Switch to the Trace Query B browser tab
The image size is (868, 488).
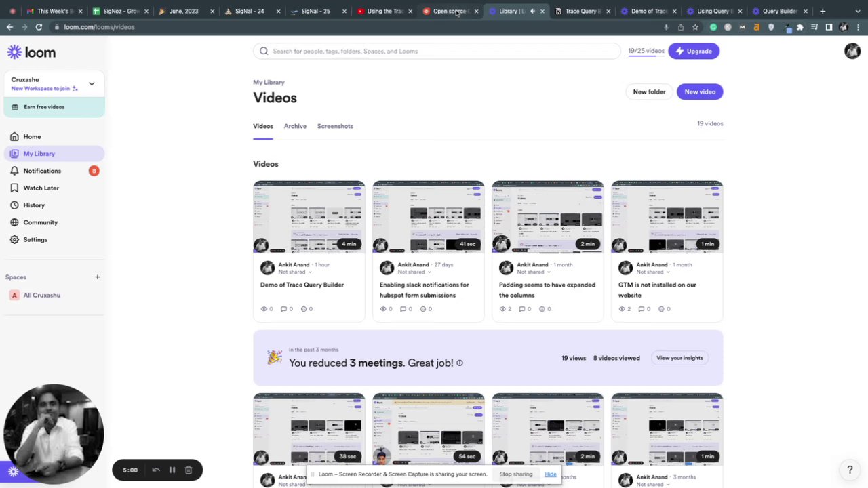pos(582,11)
